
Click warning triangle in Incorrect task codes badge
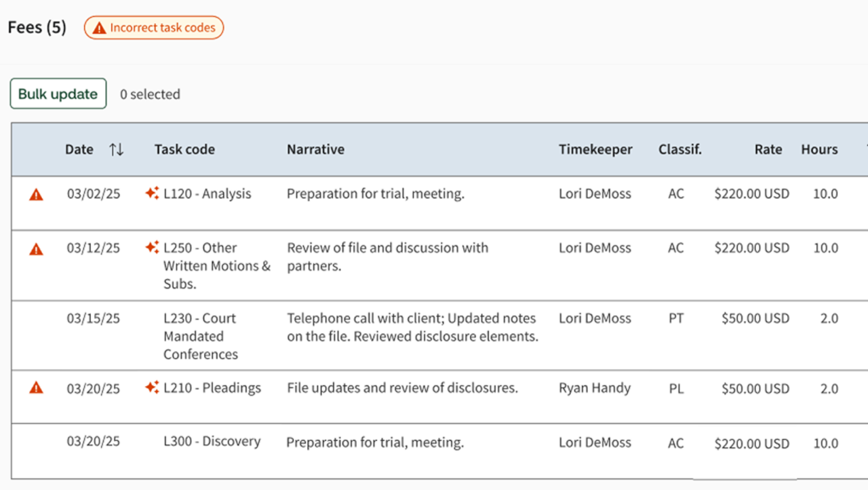(99, 29)
